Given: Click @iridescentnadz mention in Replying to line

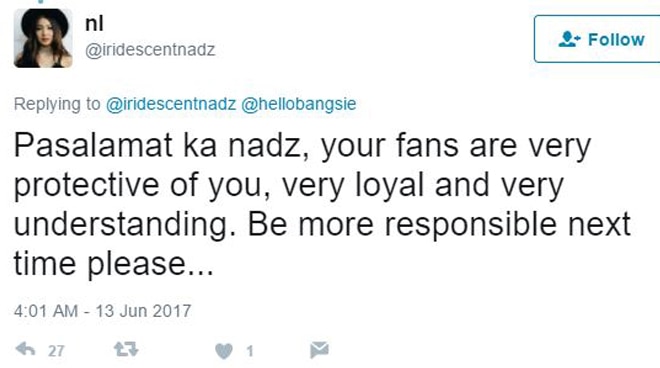Looking at the screenshot, I should [170, 104].
